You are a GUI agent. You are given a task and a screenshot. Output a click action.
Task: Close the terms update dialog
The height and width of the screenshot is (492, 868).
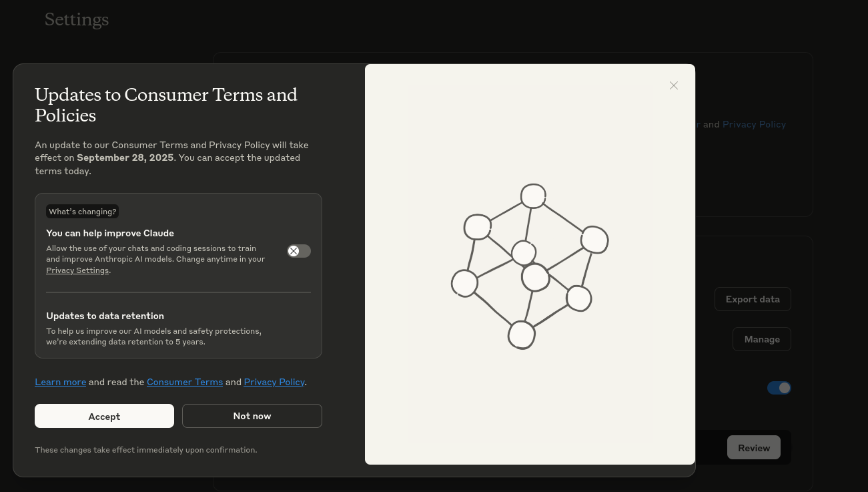point(674,85)
